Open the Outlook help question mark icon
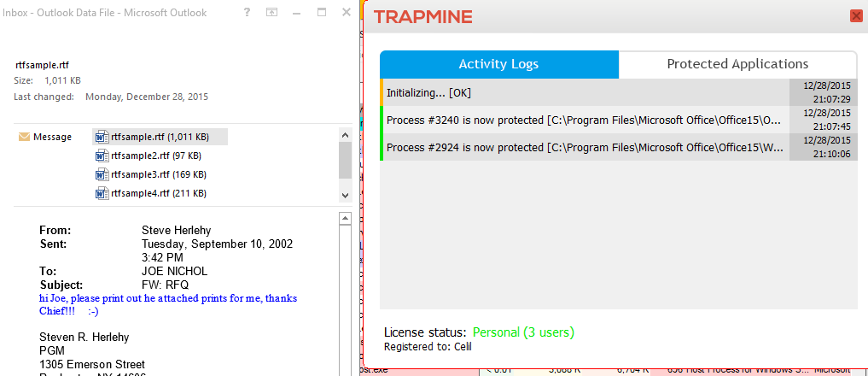Viewport: 868px width, 376px height. click(247, 12)
